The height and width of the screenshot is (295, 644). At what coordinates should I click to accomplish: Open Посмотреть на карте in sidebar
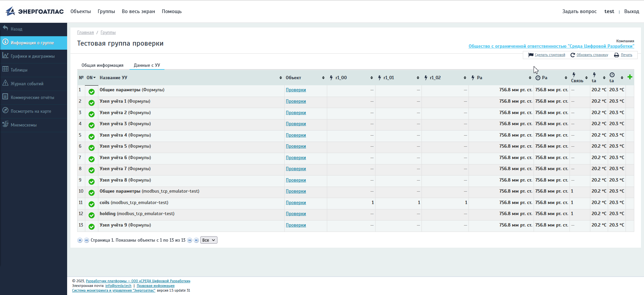coord(31,111)
